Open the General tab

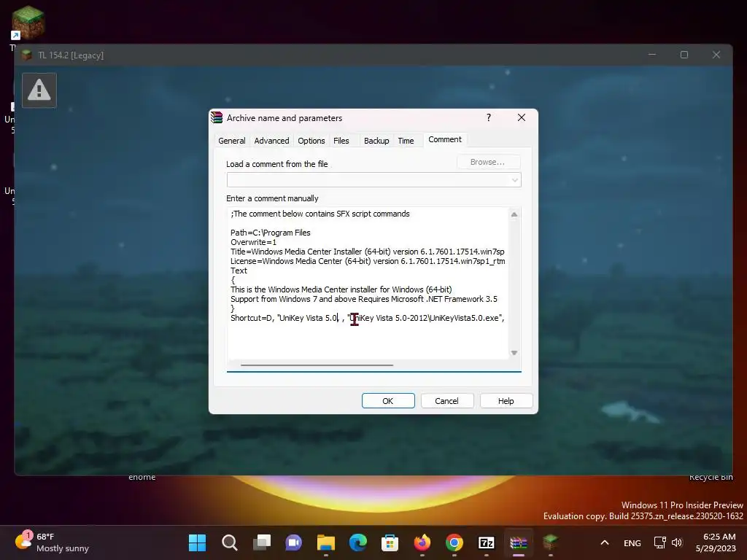[x=231, y=141]
